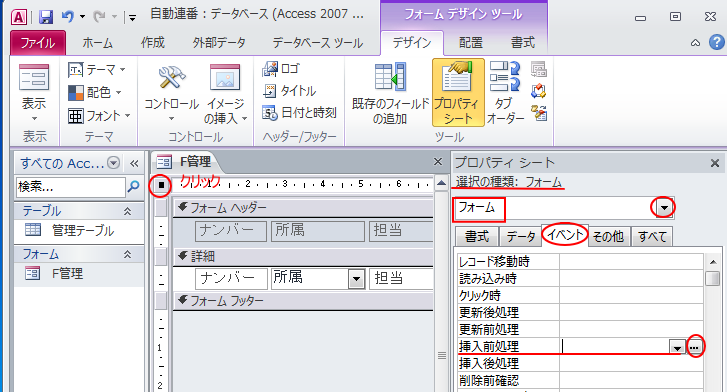Click convert macros to Visual Basic icon

click(539, 113)
